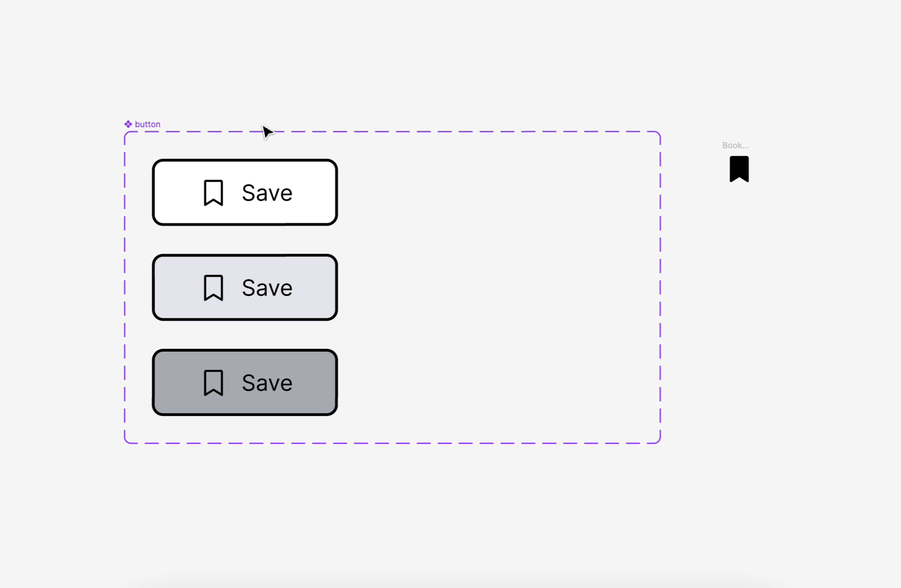Click the Save text in the white button
901x588 pixels.
267,193
